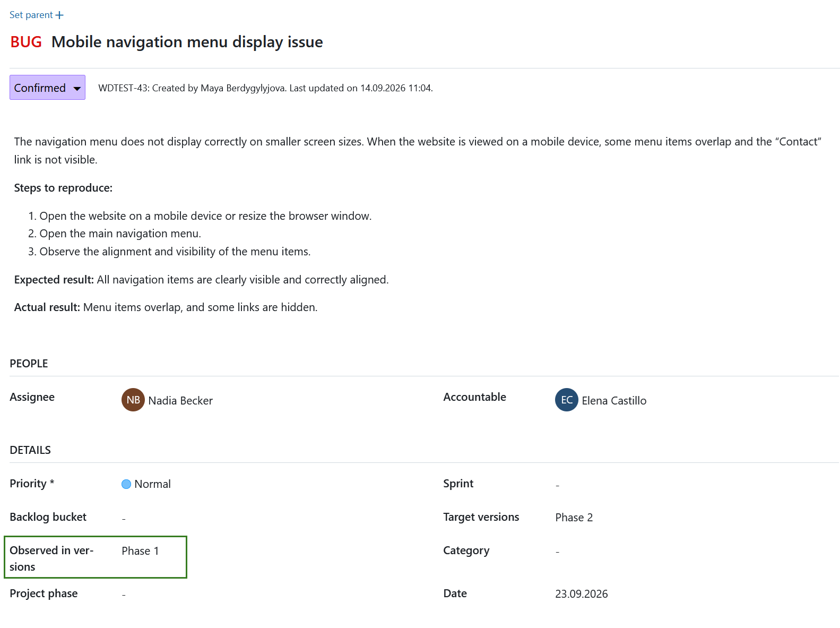840x628 pixels.
Task: Click the plus icon next to Set parent
Action: [59, 15]
